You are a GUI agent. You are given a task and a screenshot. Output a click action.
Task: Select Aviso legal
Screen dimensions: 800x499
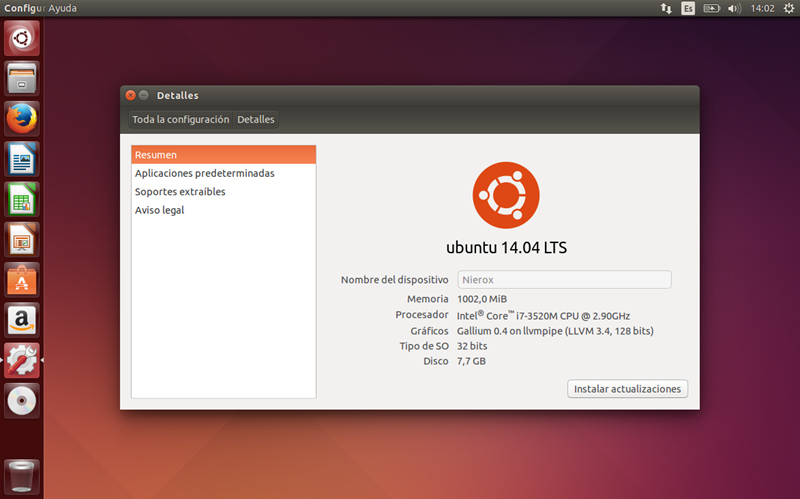[223, 210]
